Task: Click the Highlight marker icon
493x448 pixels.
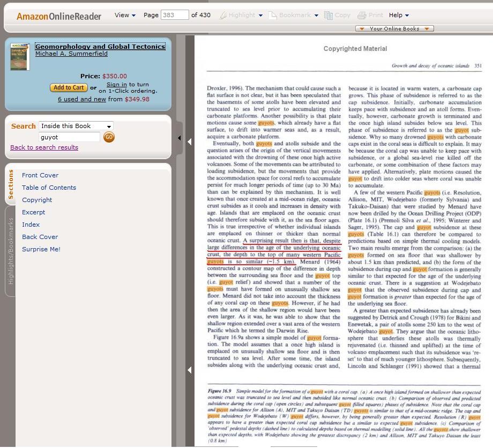Action: point(223,16)
